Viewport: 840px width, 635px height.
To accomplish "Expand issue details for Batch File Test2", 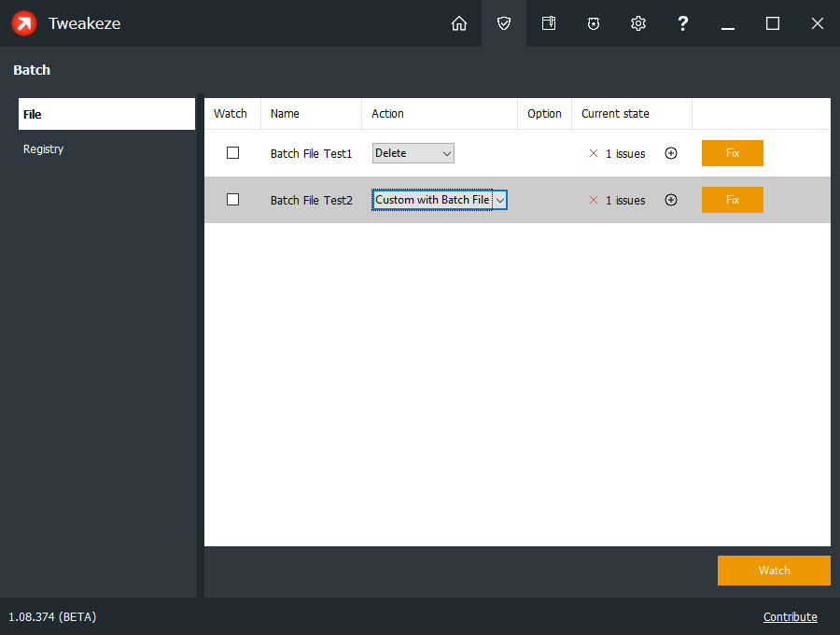I will pyautogui.click(x=671, y=200).
